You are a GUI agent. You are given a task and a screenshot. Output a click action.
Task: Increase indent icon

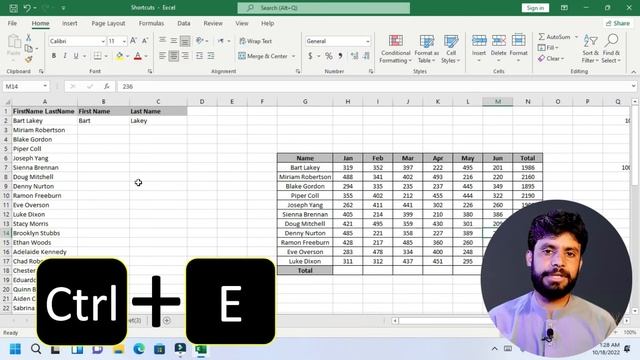(211, 56)
